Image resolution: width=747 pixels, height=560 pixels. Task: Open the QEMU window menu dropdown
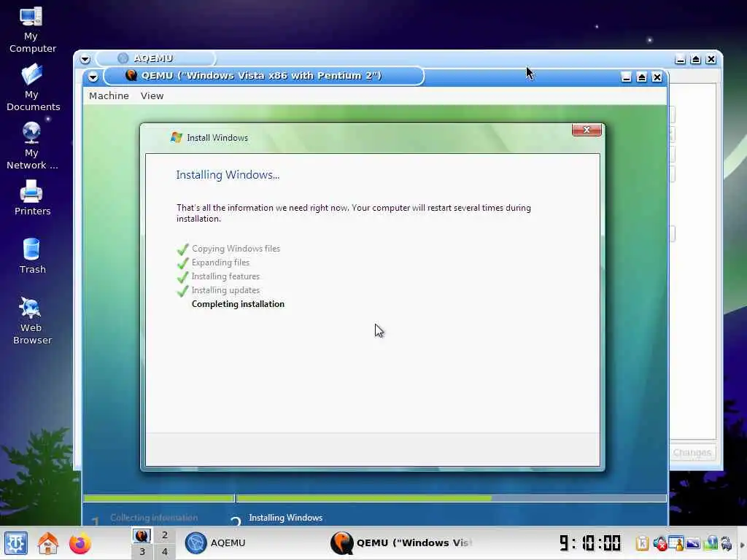93,77
